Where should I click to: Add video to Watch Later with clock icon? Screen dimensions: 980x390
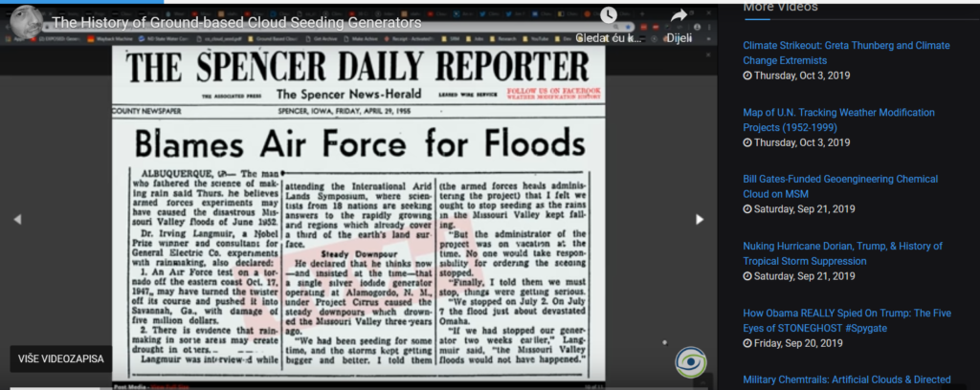tap(608, 15)
